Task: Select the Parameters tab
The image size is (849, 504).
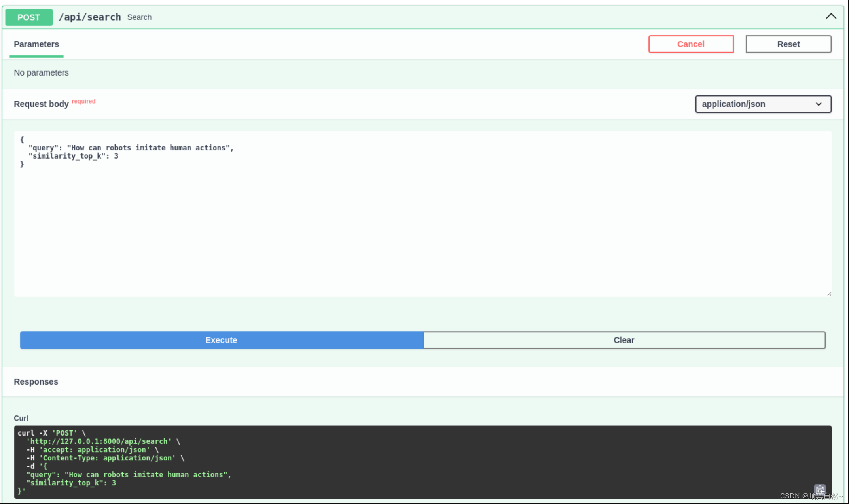Action: tap(36, 44)
